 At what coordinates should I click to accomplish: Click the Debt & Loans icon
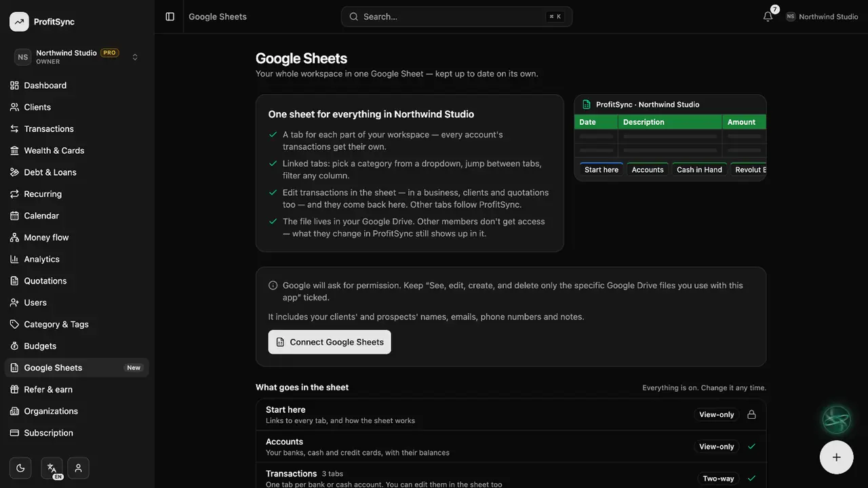(14, 172)
